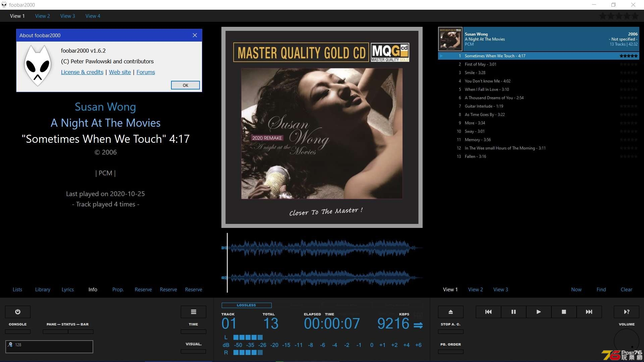Image resolution: width=644 pixels, height=362 pixels.
Task: Select track First of May - 3:01
Action: coord(539,64)
